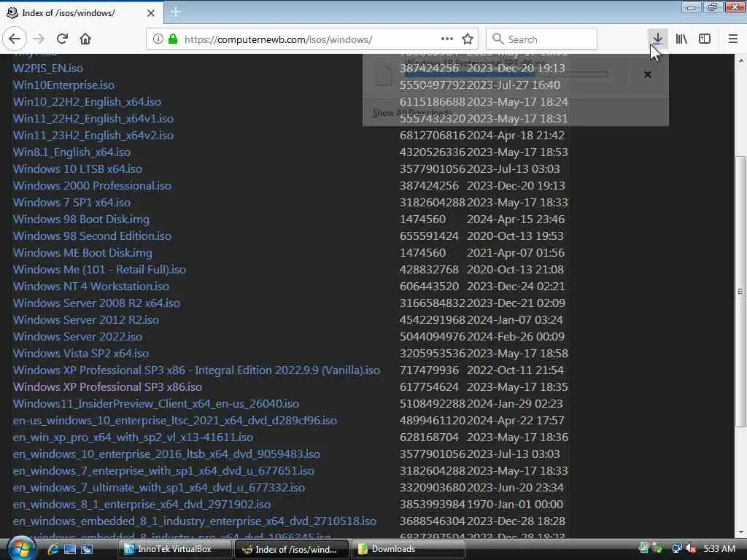The image size is (747, 560).
Task: Click the network tray icon
Action: (676, 548)
